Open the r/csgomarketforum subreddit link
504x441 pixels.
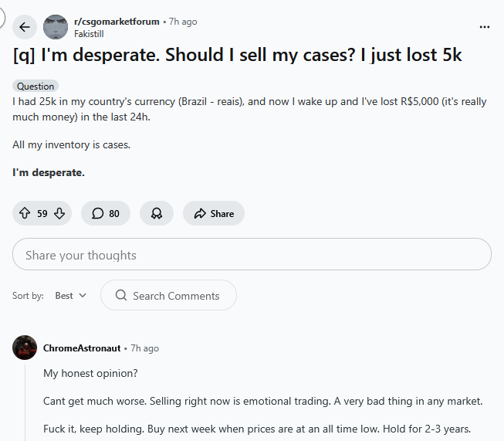tap(117, 22)
